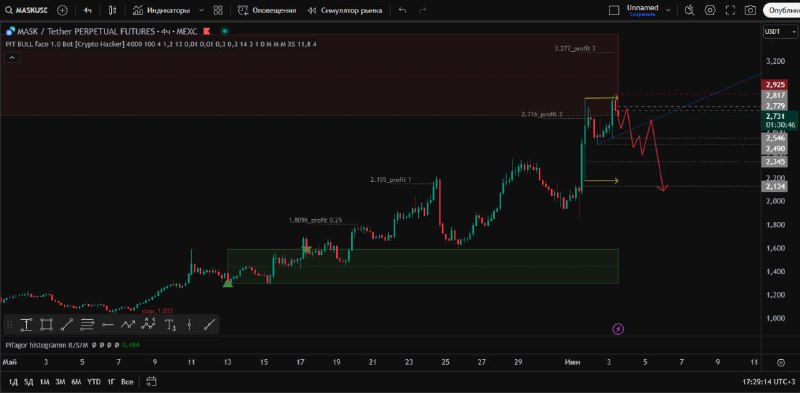The height and width of the screenshot is (393, 800).
Task: Collapse the indicator legend with chevron
Action: point(12,58)
